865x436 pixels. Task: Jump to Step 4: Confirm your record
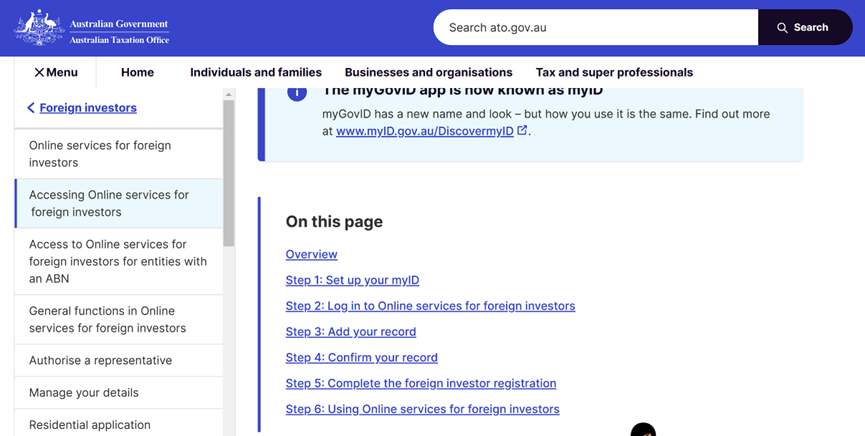361,358
